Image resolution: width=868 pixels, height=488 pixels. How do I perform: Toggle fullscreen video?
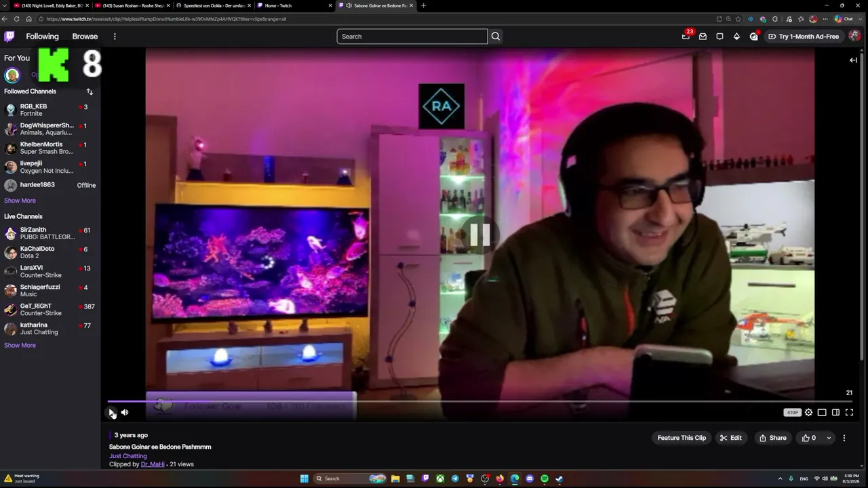coord(849,412)
